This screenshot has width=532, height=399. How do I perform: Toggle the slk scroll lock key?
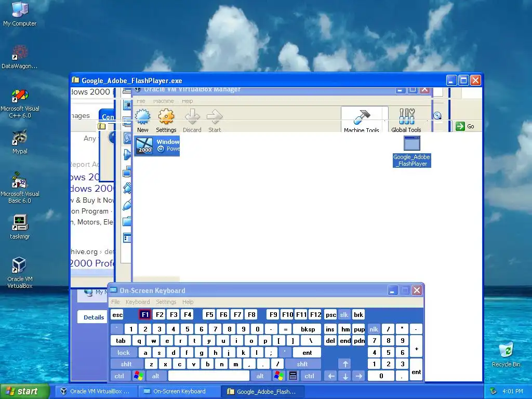[x=344, y=315]
